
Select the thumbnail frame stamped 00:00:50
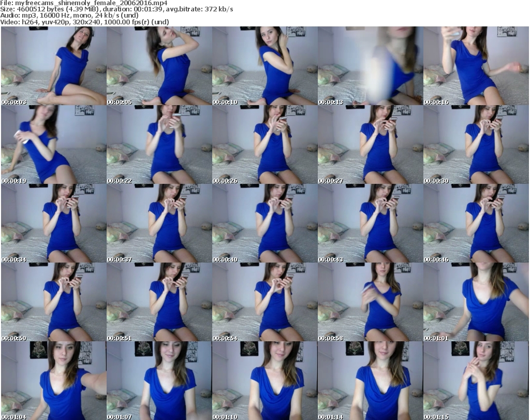pyautogui.click(x=54, y=302)
